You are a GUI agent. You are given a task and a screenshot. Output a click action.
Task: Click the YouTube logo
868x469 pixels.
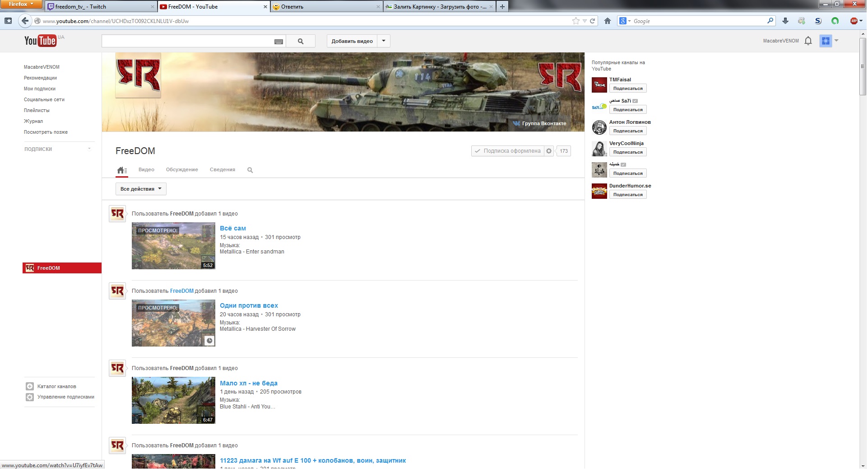coord(40,41)
